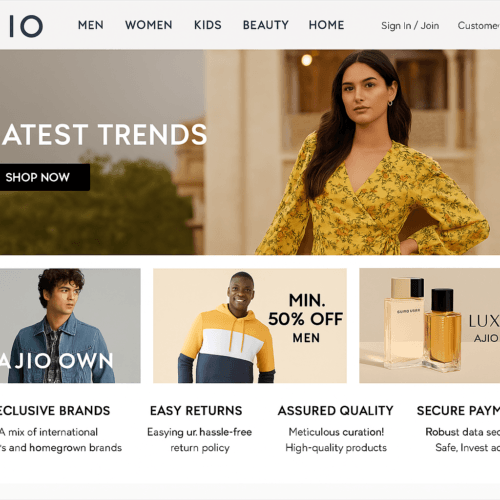The image size is (500, 500).
Task: Click the AJIO logo in header
Action: 25,26
